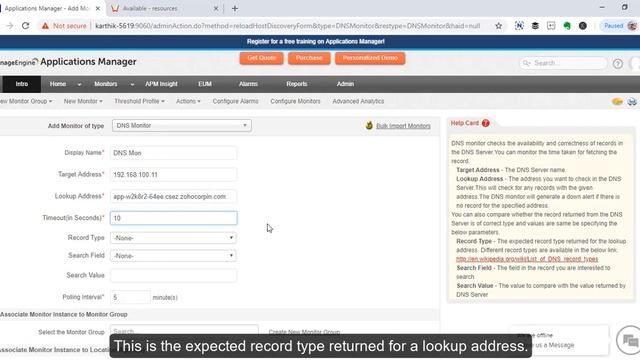This screenshot has height=360, width=640.
Task: Click the Help Card red question icon
Action: point(485,123)
